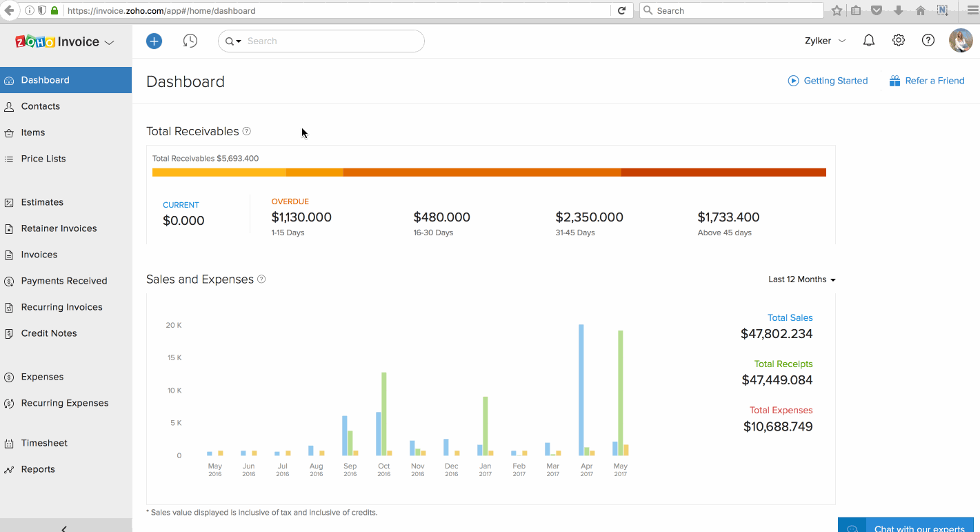Click the blue quick create plus icon

pyautogui.click(x=154, y=41)
